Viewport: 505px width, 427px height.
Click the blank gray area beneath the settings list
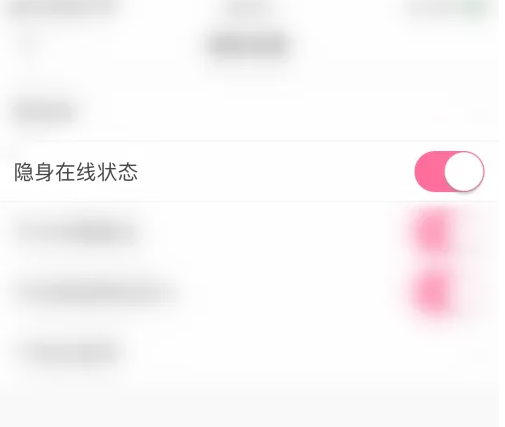tap(249, 405)
